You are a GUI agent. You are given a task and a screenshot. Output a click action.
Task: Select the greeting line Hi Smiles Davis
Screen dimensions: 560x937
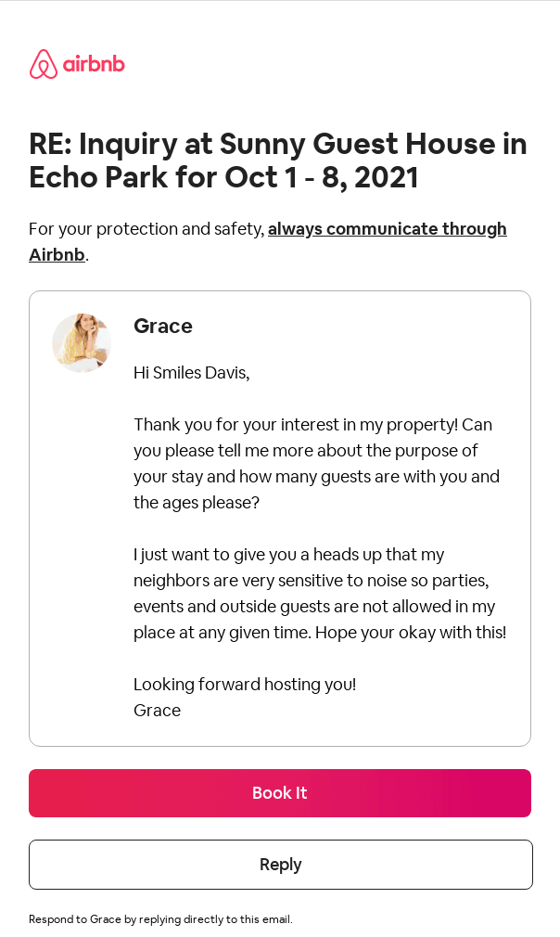(191, 372)
